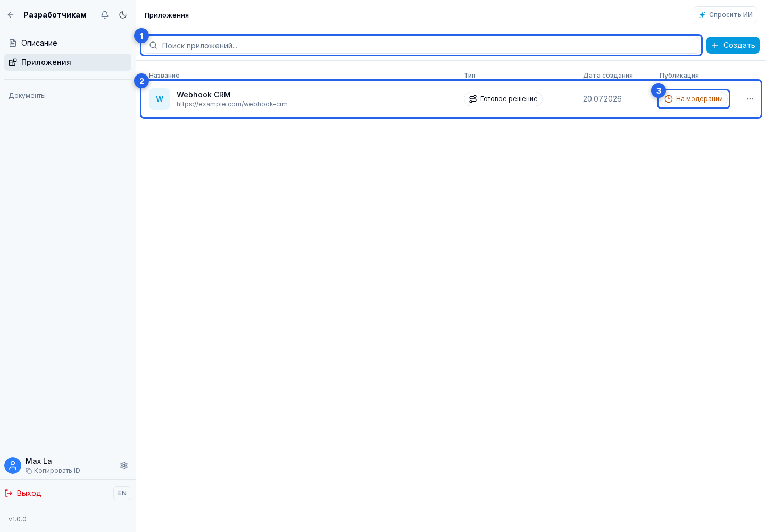Screen dimensions: 766x532
Task: Open settings via the gear icon
Action: (124, 465)
